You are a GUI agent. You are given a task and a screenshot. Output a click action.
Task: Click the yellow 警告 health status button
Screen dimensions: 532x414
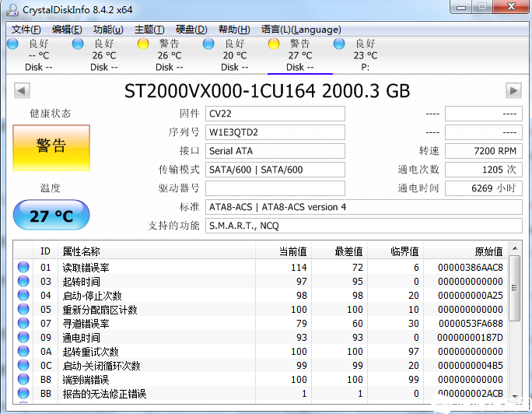[51, 148]
